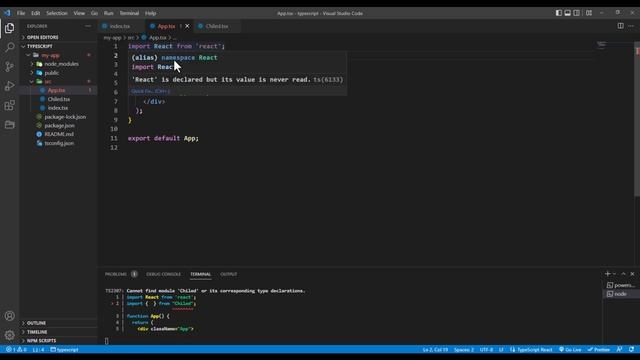The width and height of the screenshot is (640, 360).
Task: Open the View menu
Action: tap(79, 13)
